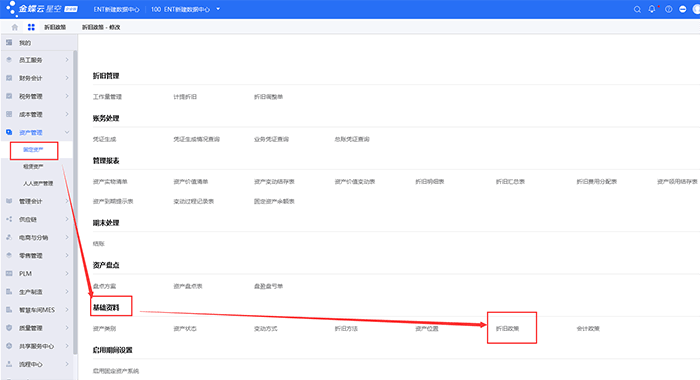Open the 折旧汇总表 report
Screen dimensions: 700x380
(x=510, y=182)
